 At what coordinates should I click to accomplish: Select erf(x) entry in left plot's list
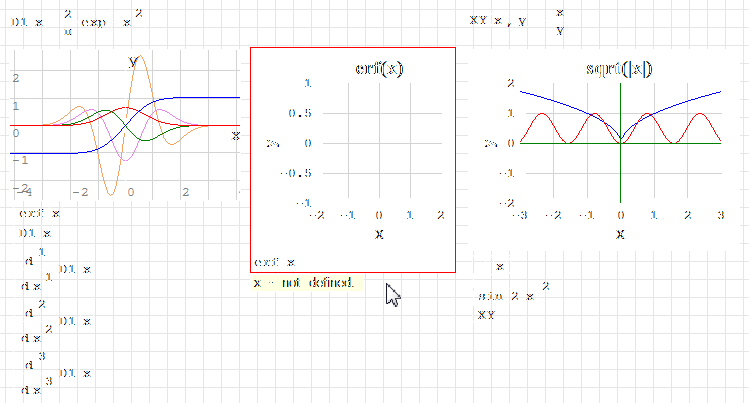(x=41, y=212)
